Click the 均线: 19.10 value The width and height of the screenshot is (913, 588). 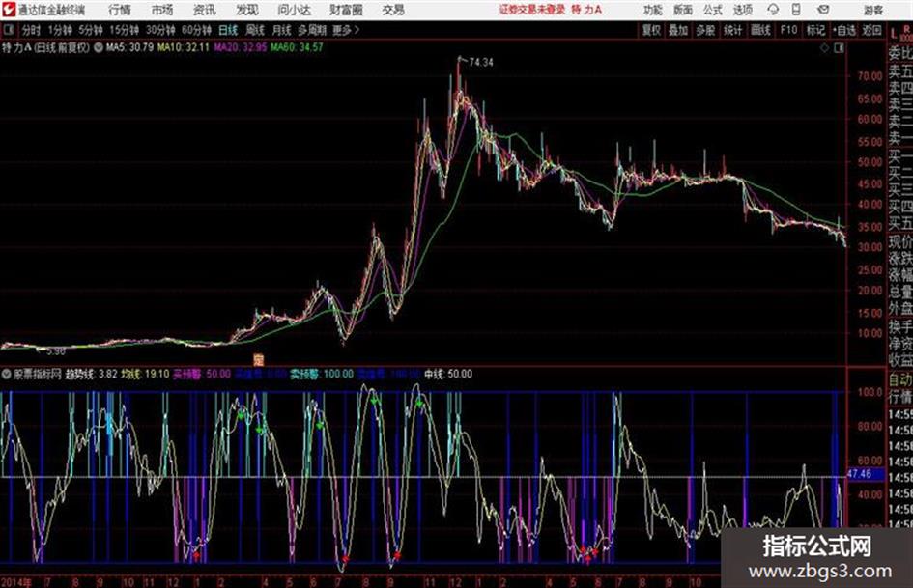click(145, 374)
